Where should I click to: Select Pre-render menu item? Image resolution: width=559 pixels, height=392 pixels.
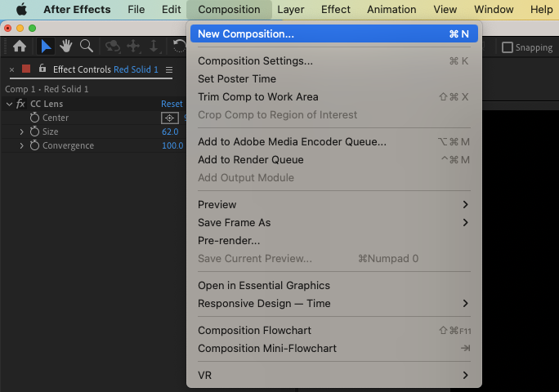click(334, 241)
